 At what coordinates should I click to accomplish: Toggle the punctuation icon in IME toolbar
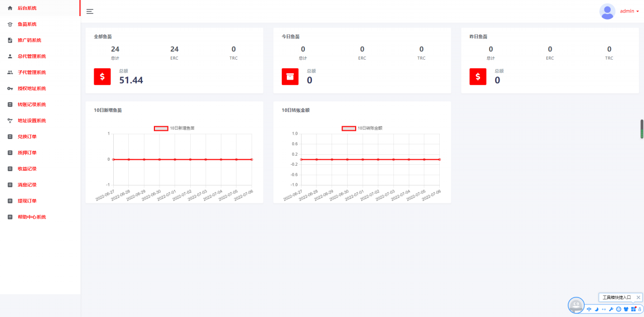pyautogui.click(x=603, y=309)
